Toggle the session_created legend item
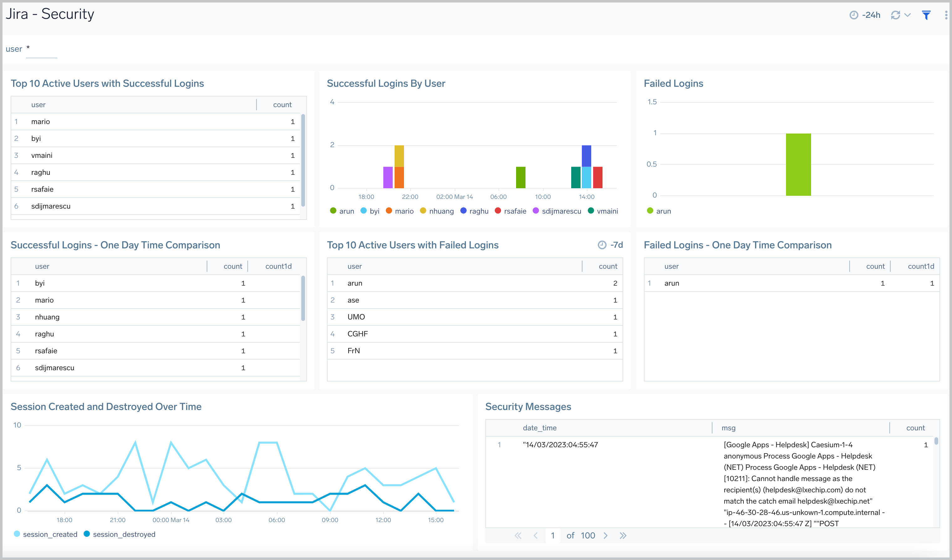Screen dimensions: 952x560 pos(45,534)
